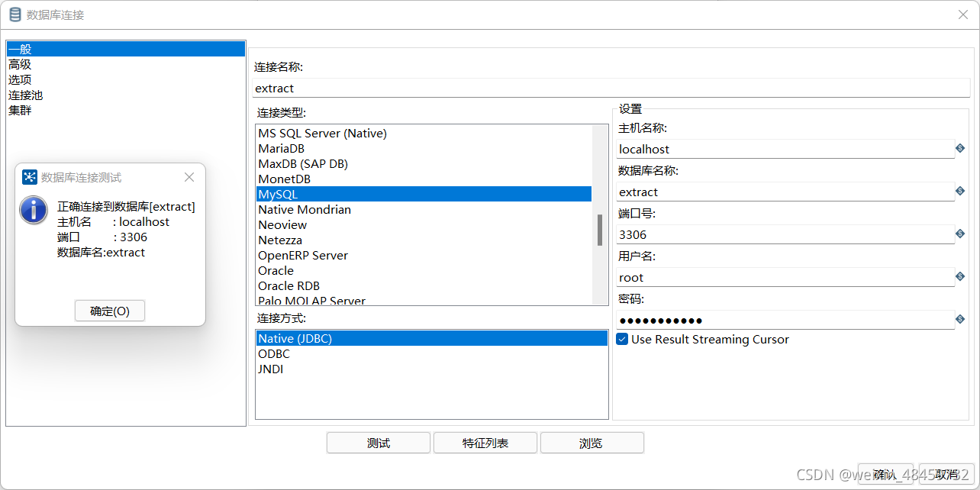
Task: Select MS SQL Server (Native) connection type
Action: point(424,133)
